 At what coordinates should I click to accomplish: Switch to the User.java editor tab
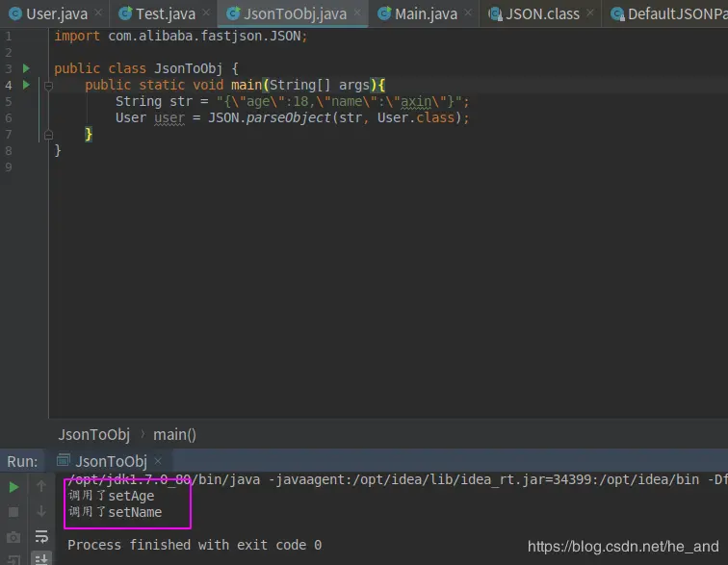pyautogui.click(x=54, y=13)
